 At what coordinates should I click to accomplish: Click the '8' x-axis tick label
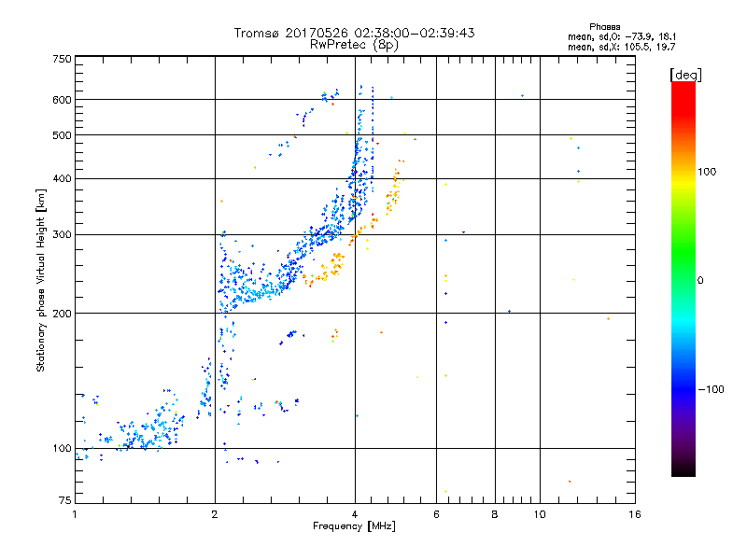495,514
